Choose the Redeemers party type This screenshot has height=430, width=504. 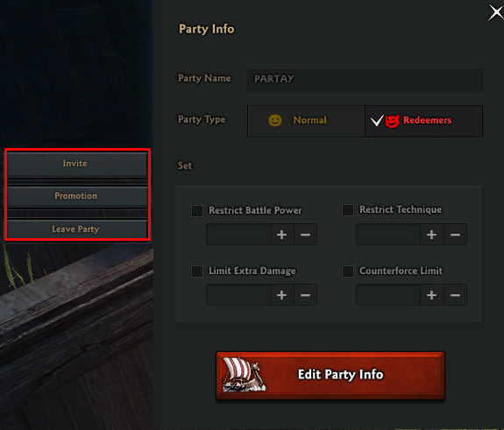424,121
